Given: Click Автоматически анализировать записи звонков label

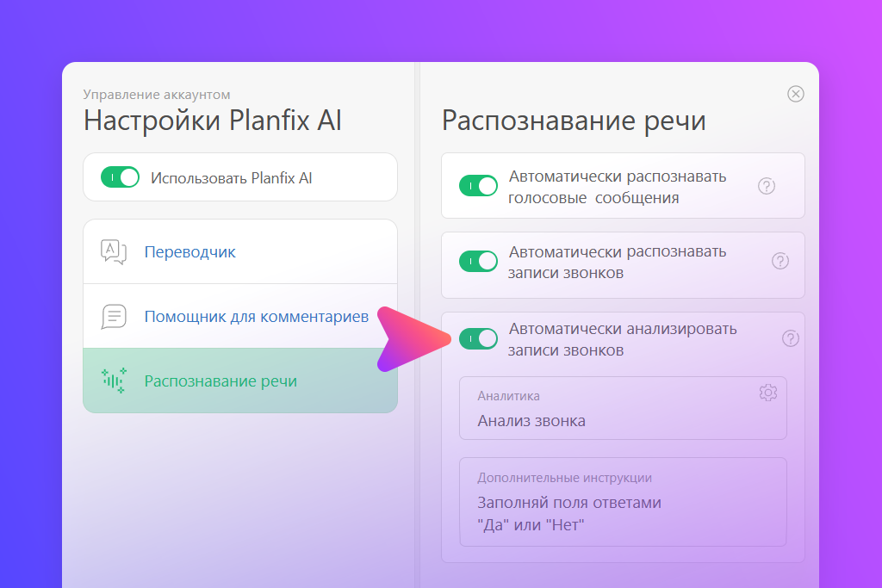Looking at the screenshot, I should click(622, 339).
